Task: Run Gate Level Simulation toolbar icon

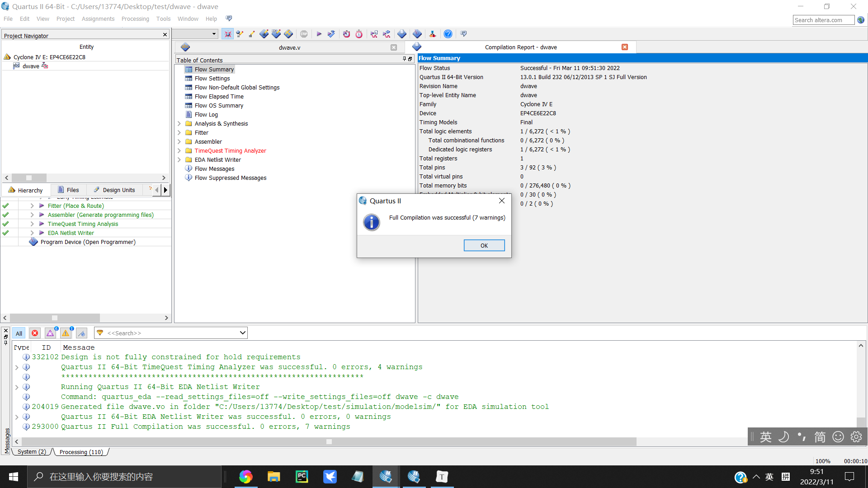Action: click(x=387, y=34)
